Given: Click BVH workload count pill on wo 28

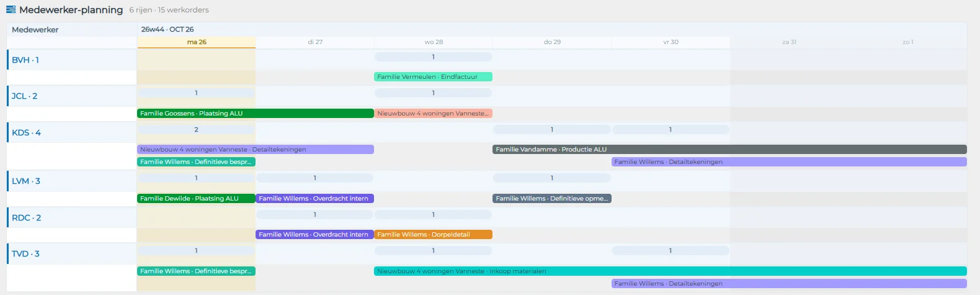Looking at the screenshot, I should (433, 57).
